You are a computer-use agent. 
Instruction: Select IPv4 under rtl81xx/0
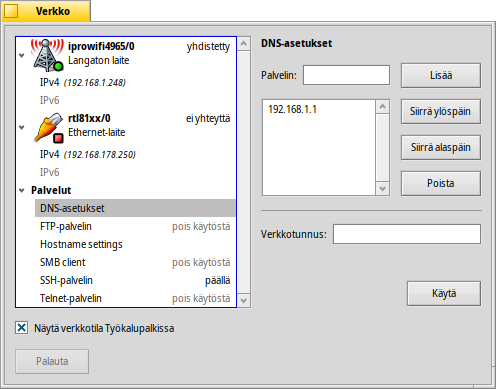click(x=135, y=154)
